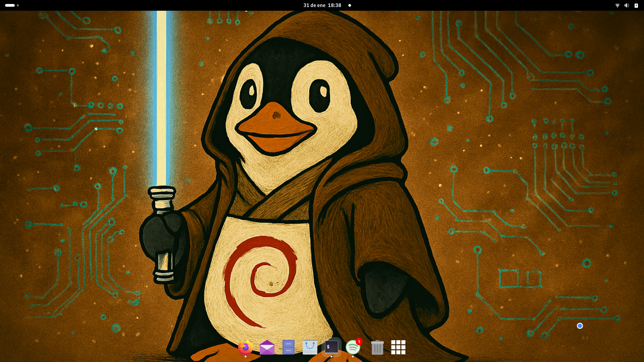Screen dimensions: 644x362
Task: Click the blue circle on the desktop
Action: [580, 326]
